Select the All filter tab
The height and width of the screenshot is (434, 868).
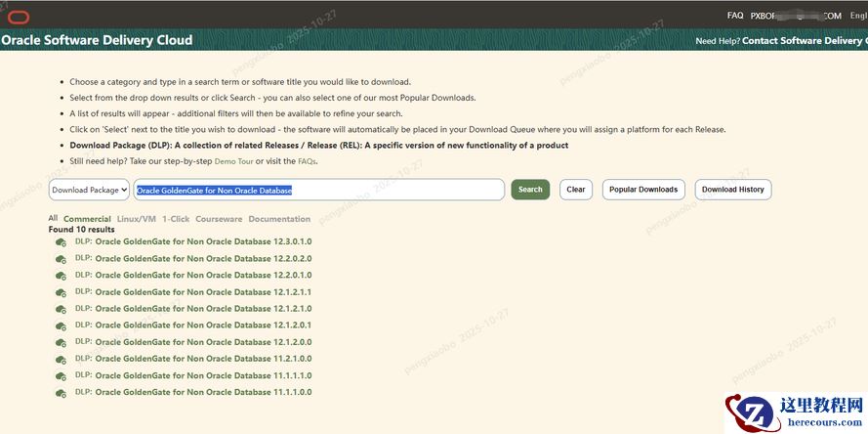[x=53, y=218]
